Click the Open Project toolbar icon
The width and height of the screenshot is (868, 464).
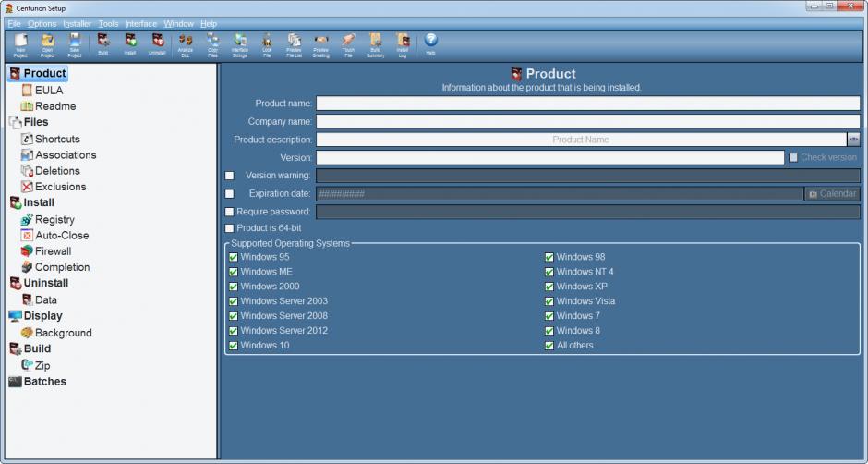tap(48, 45)
